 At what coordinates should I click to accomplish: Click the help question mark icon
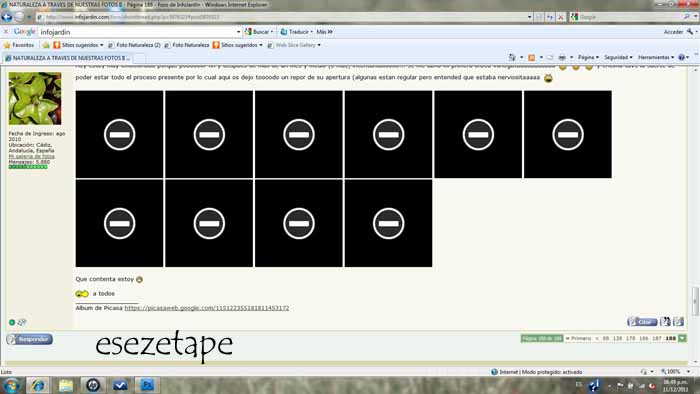tap(681, 58)
